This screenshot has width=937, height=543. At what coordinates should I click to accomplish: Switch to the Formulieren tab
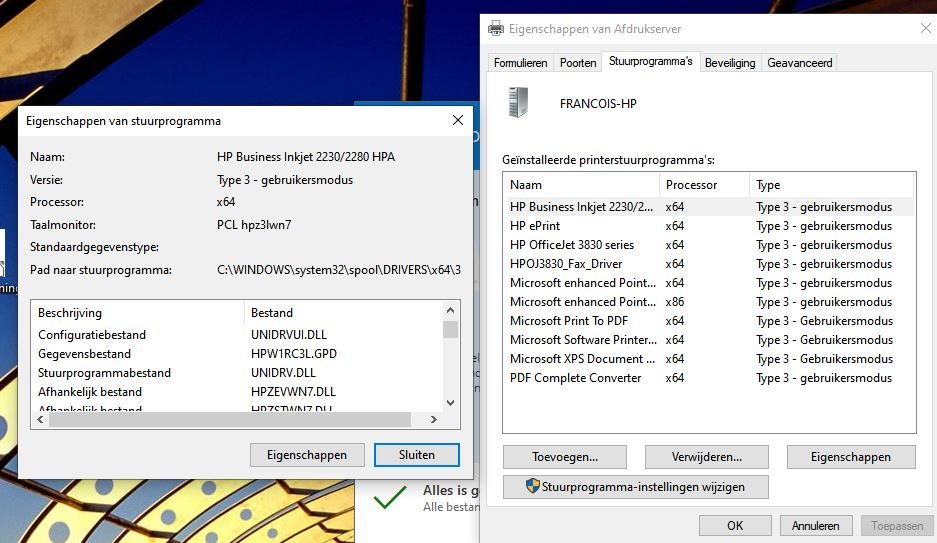520,63
